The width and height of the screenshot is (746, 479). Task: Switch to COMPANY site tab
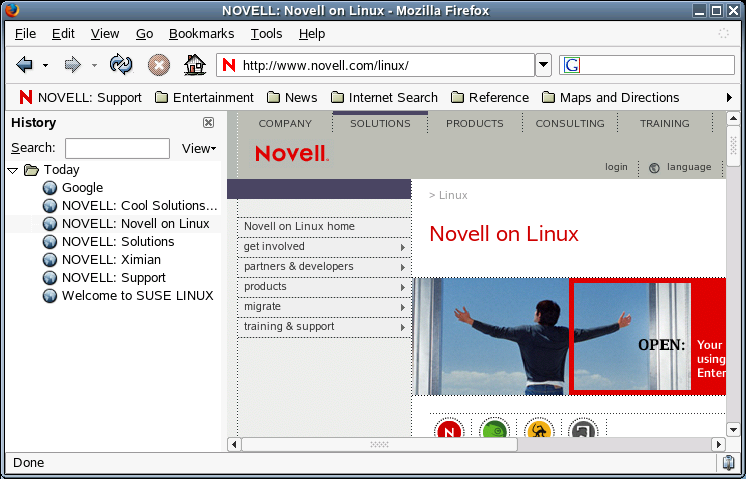(285, 124)
